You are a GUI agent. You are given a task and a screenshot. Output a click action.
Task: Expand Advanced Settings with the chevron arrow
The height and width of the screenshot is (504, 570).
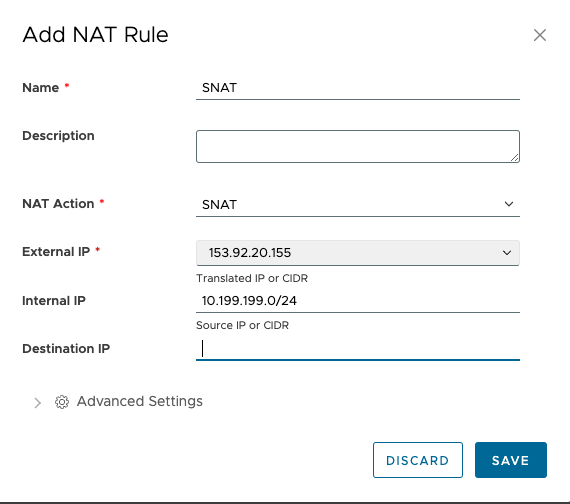pos(37,403)
